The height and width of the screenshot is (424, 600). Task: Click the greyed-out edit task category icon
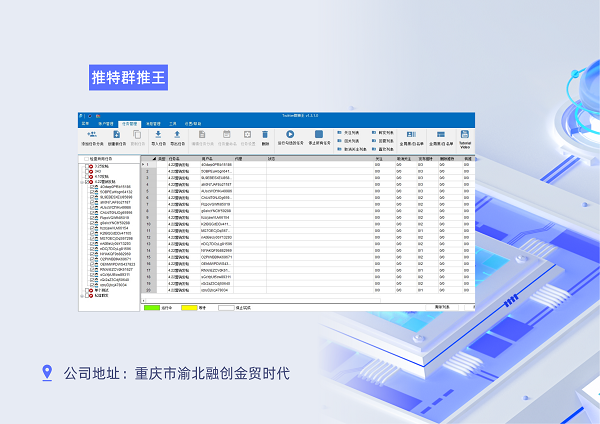(x=202, y=134)
